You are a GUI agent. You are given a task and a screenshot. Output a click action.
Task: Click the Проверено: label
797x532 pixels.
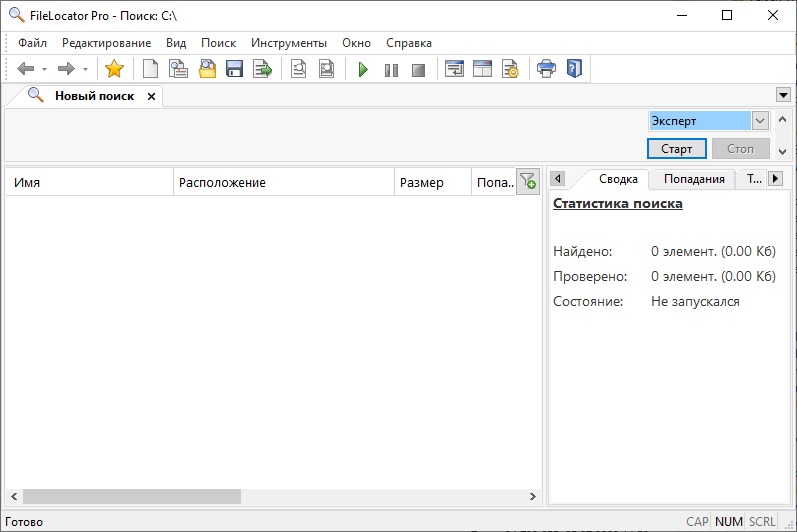tap(590, 276)
